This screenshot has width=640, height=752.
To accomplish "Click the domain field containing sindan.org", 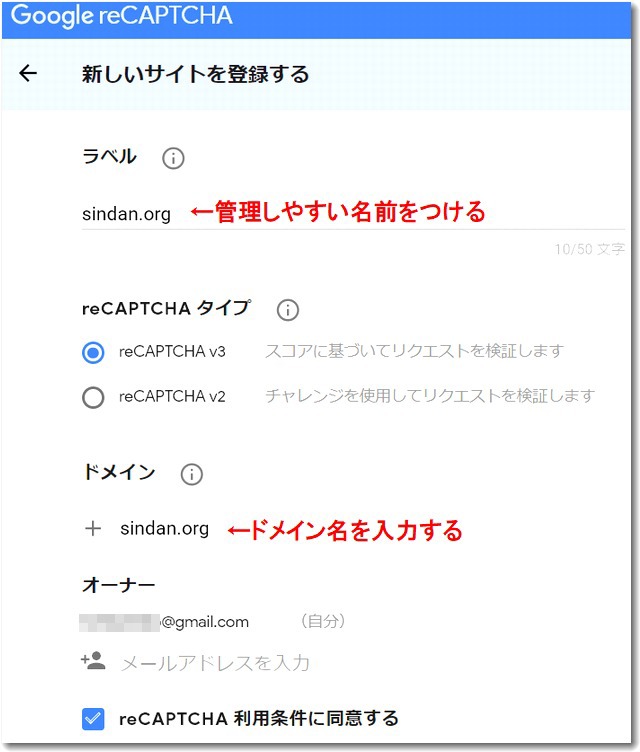I will 165,529.
